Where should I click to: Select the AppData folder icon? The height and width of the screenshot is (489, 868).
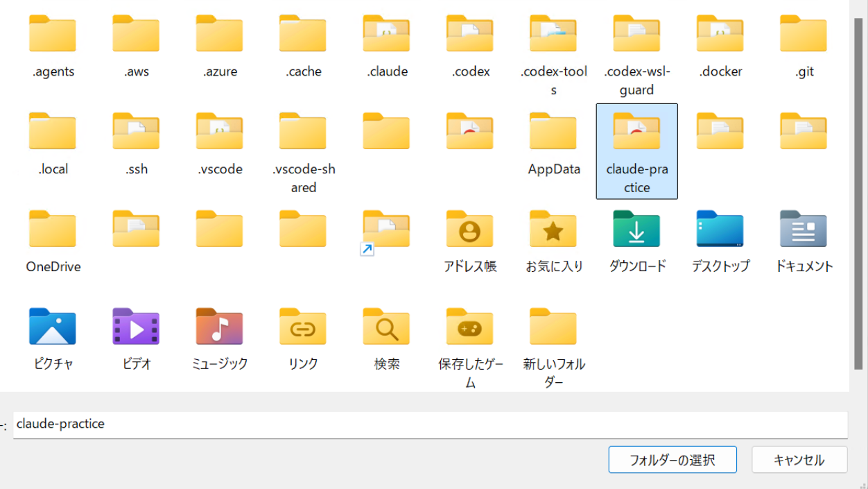(x=553, y=131)
